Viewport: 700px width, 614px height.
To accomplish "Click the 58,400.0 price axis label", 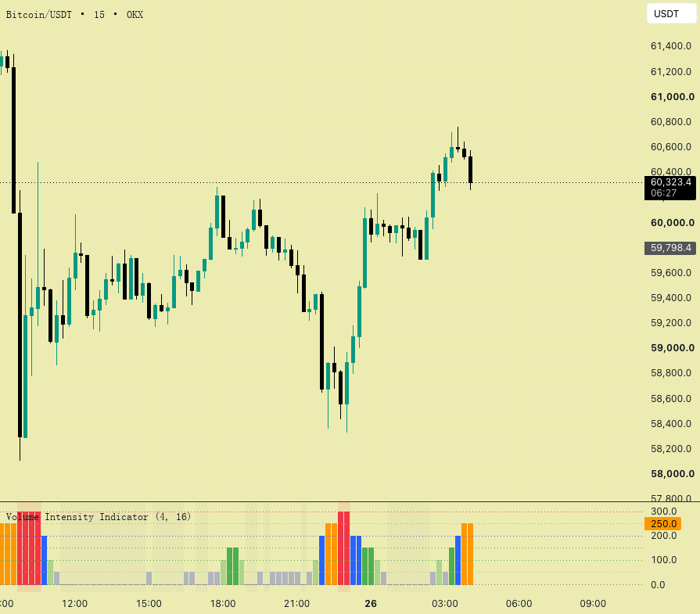I will pos(671,424).
